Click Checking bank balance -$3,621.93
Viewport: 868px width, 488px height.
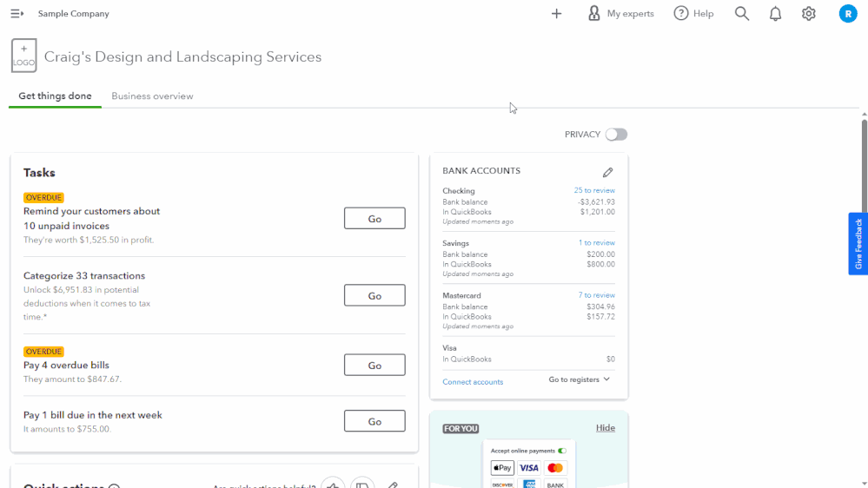point(596,202)
